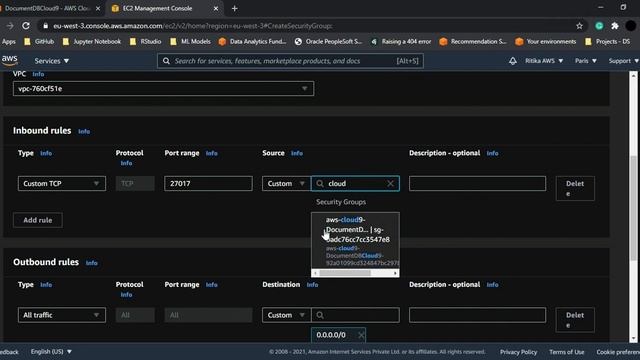Select the aws-cloud9-DocumentD... security group suggestion
The width and height of the screenshot is (640, 360).
pyautogui.click(x=355, y=241)
